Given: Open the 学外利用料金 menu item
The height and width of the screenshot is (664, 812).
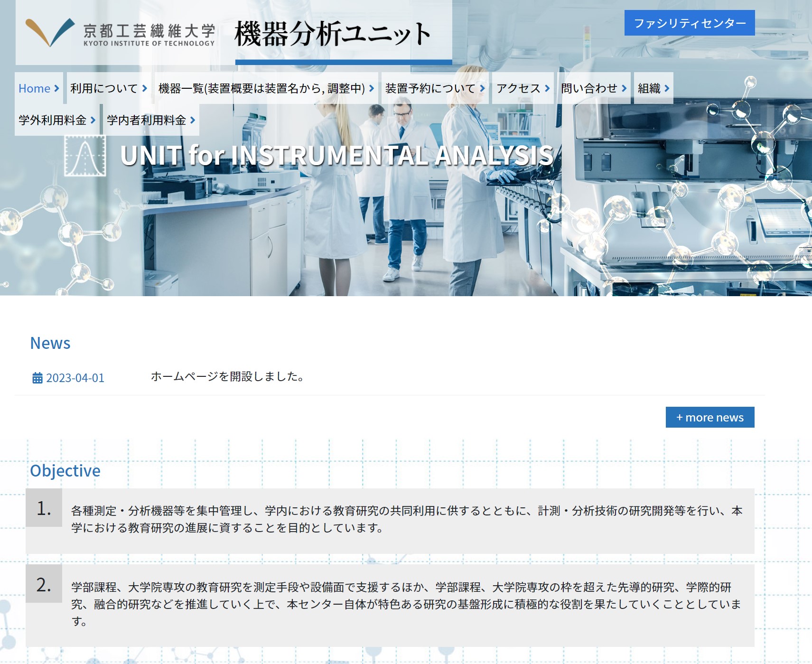Looking at the screenshot, I should click(x=57, y=120).
